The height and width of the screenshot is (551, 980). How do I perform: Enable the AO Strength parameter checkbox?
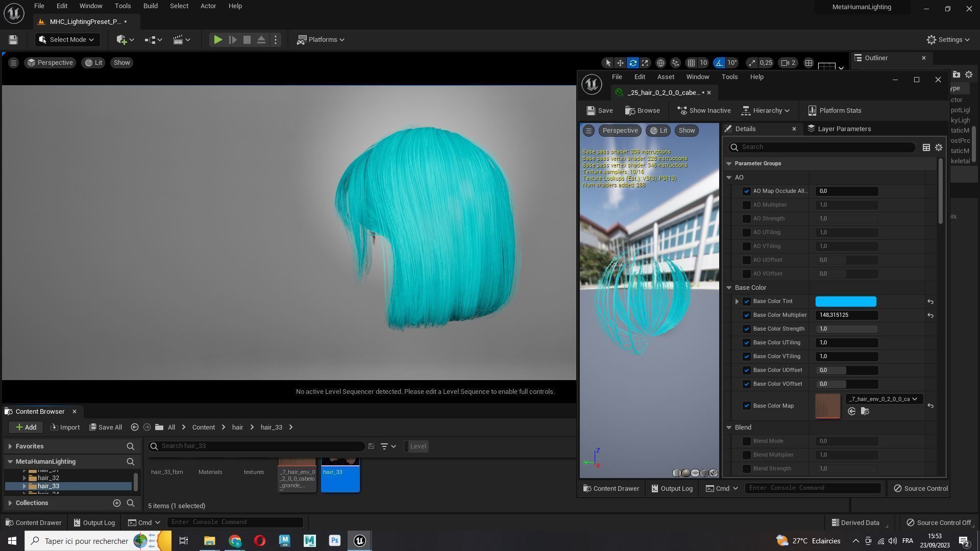tap(747, 219)
